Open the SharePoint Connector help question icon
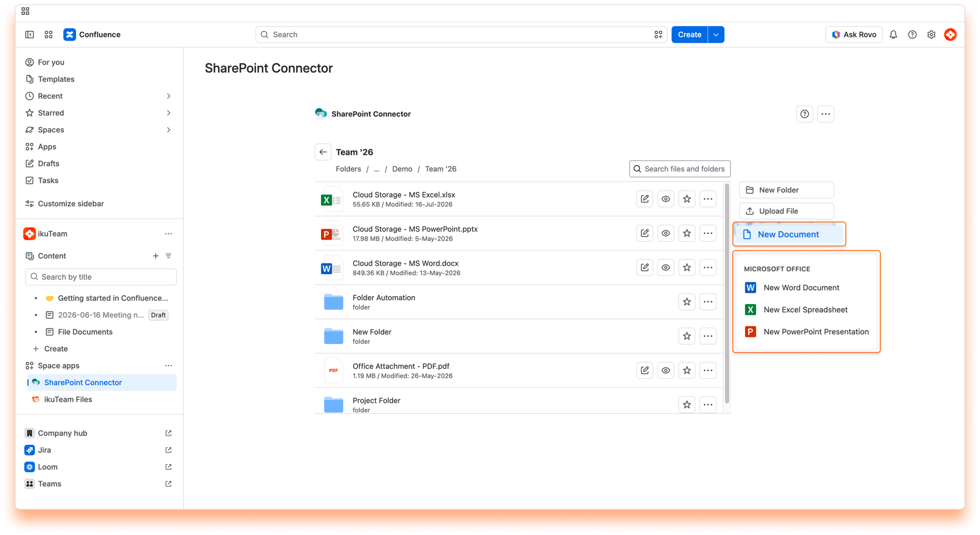The height and width of the screenshot is (535, 980). (x=804, y=114)
